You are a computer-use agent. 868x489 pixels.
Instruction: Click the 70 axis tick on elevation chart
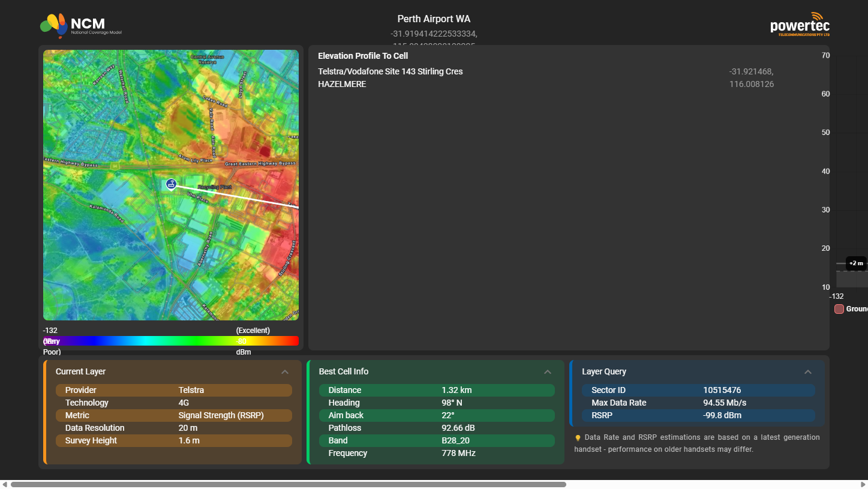point(825,55)
